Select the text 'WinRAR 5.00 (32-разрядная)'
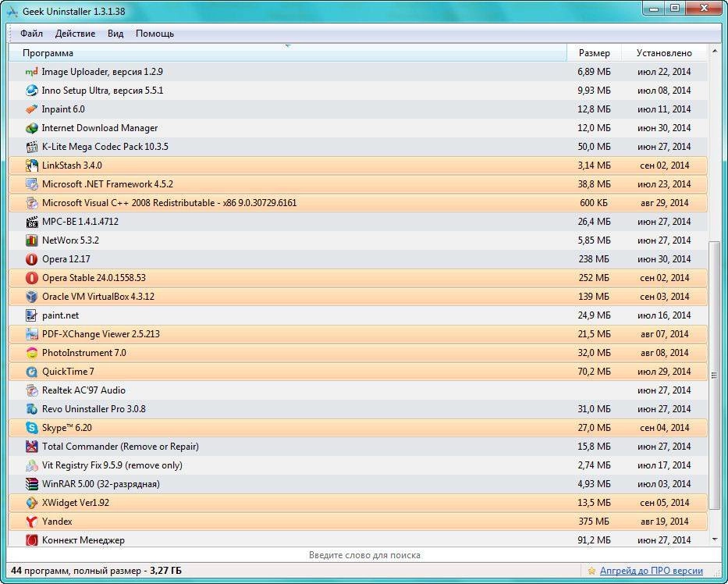Screen dimensions: 728x584 tap(101, 484)
